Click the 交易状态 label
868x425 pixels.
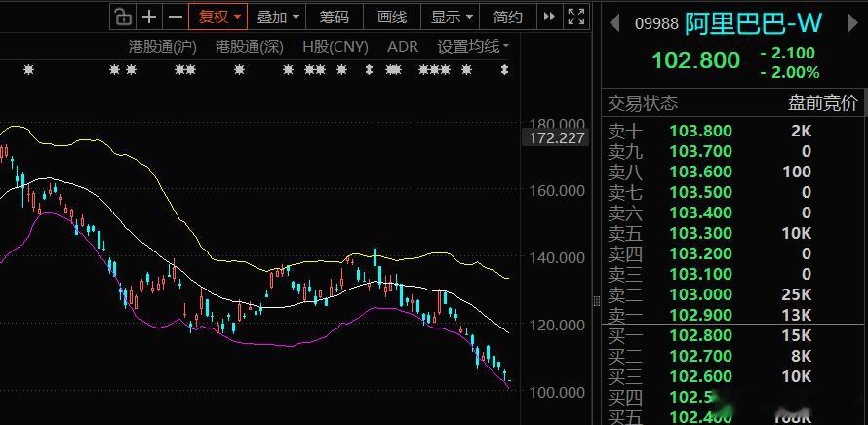pyautogui.click(x=642, y=103)
